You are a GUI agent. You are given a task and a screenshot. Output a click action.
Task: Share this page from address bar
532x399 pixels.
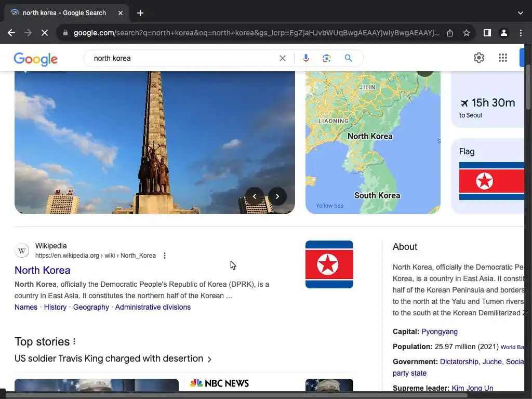450,33
